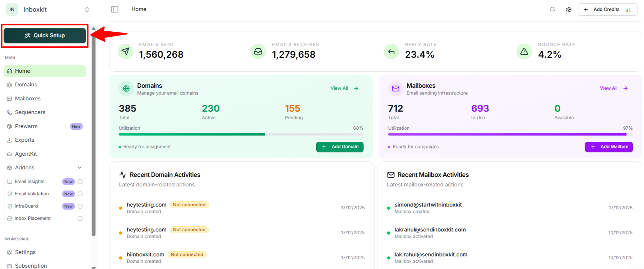The width and height of the screenshot is (644, 269).
Task: Click the sidebar vertical scrollbar
Action: click(94, 137)
